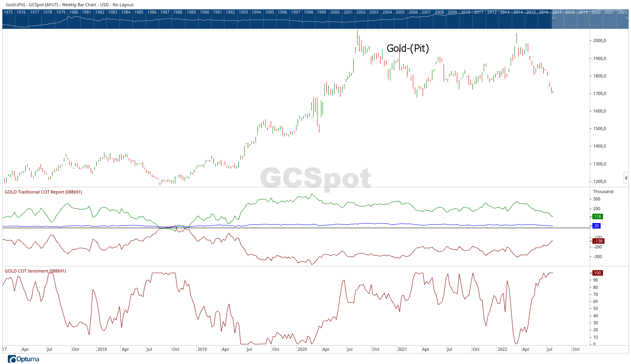Click the red -138 value tag
The width and height of the screenshot is (631, 364).
[598, 241]
